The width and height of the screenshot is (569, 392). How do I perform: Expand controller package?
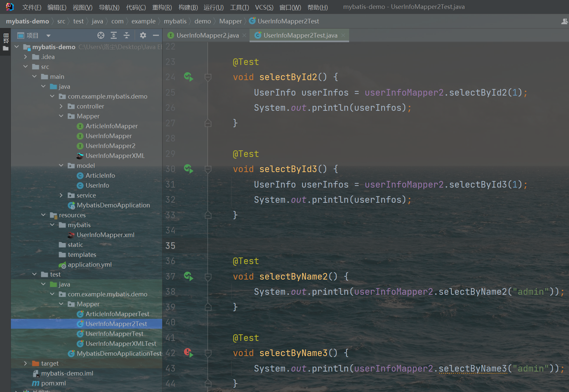pyautogui.click(x=61, y=106)
